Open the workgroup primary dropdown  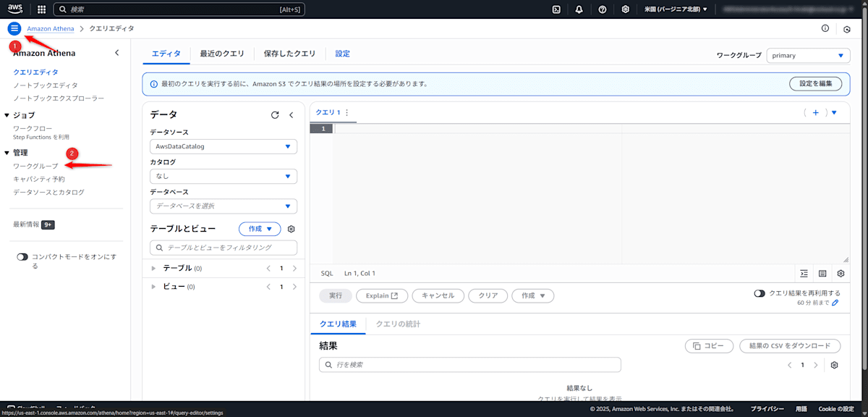tap(808, 56)
